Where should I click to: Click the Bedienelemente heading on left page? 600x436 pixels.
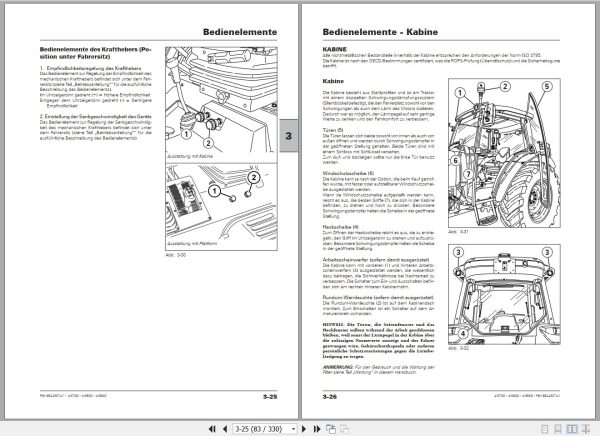pos(240,32)
